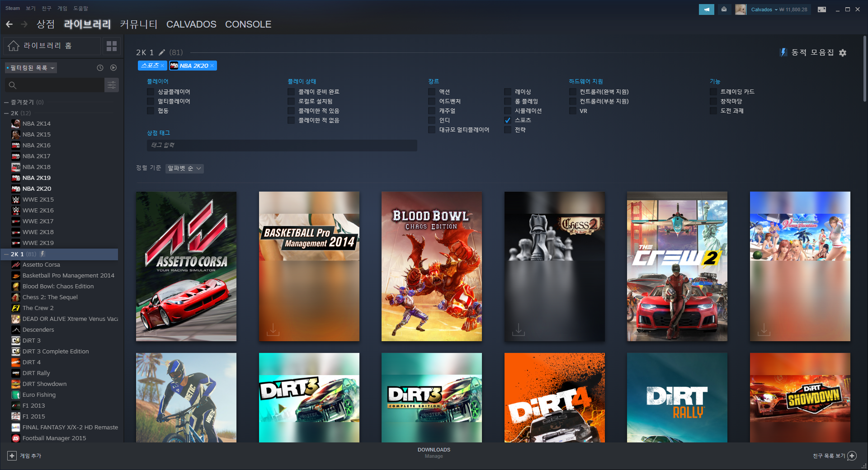
Task: Toggle 싱글플레이어 checkbox
Action: click(x=151, y=92)
